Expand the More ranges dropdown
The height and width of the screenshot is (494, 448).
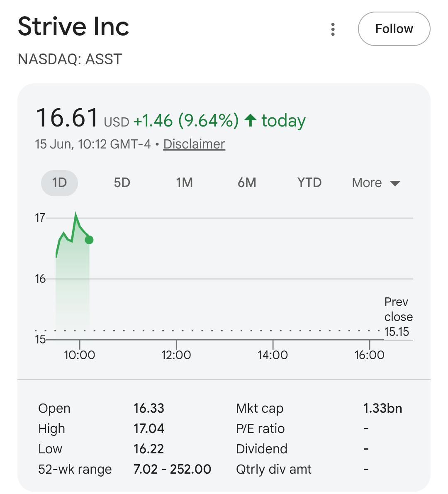pyautogui.click(x=376, y=183)
